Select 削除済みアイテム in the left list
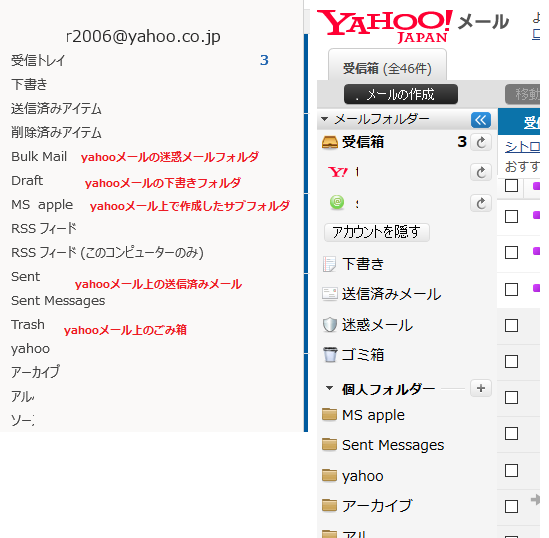The height and width of the screenshot is (538, 549). click(x=56, y=132)
